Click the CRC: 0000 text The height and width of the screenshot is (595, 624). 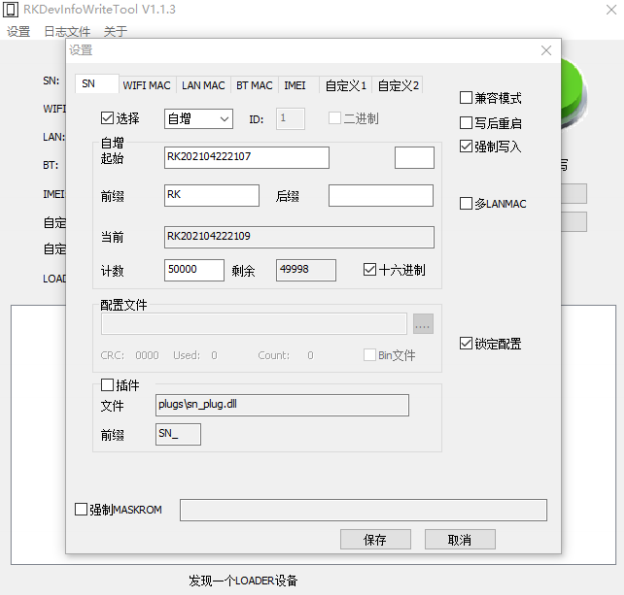click(x=129, y=355)
